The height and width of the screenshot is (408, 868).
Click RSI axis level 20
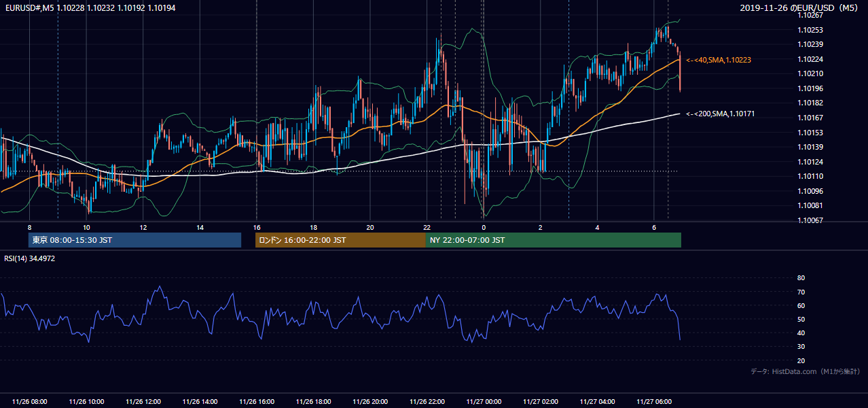click(x=801, y=360)
